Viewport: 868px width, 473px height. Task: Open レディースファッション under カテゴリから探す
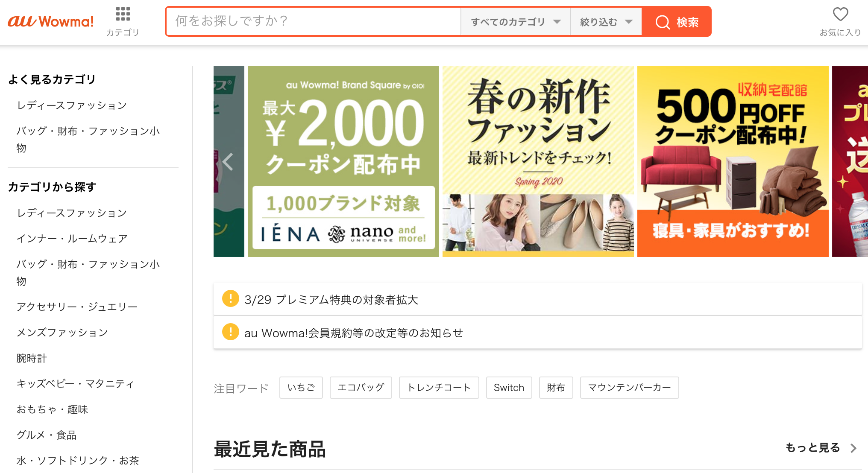(x=72, y=213)
